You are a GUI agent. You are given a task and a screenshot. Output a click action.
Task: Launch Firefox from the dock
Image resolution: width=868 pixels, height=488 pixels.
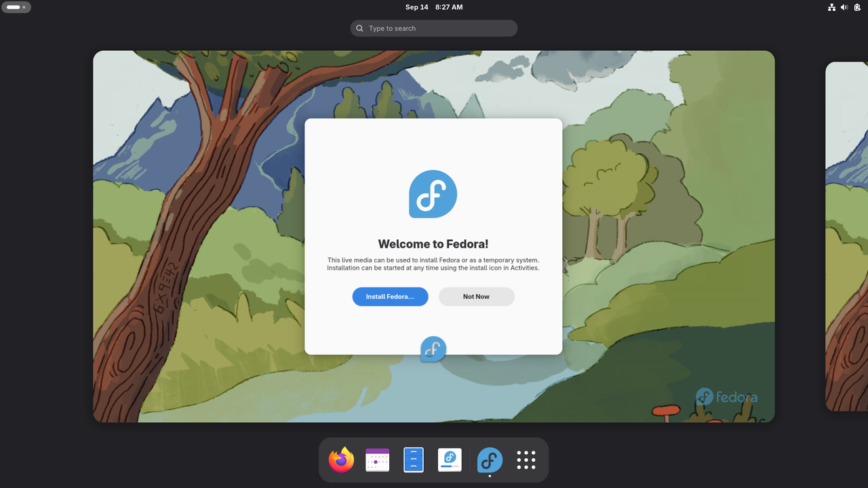pos(341,460)
